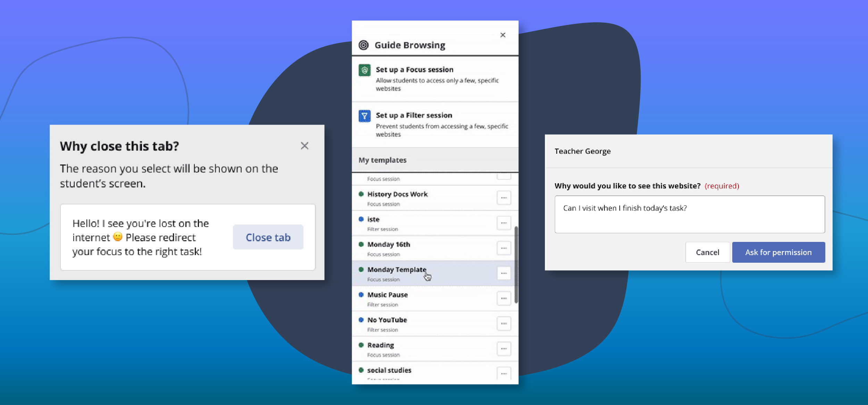Open more options for Music Pause
The height and width of the screenshot is (405, 868).
[503, 298]
